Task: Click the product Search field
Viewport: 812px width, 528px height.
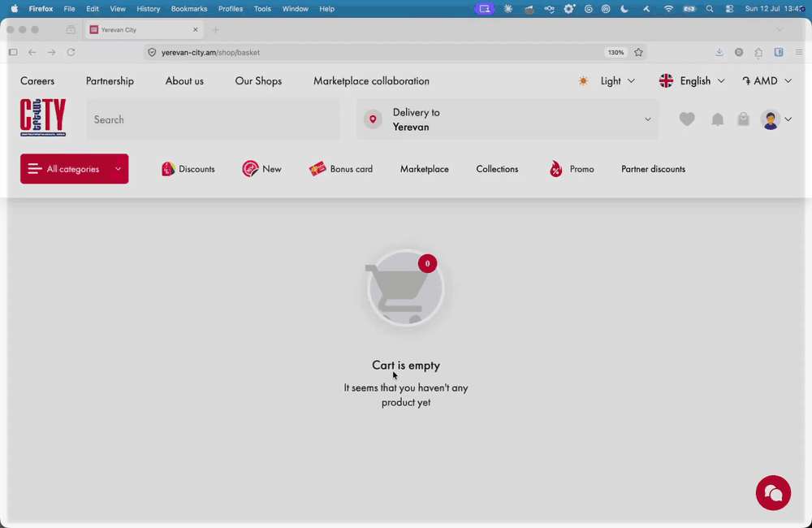Action: [213, 119]
